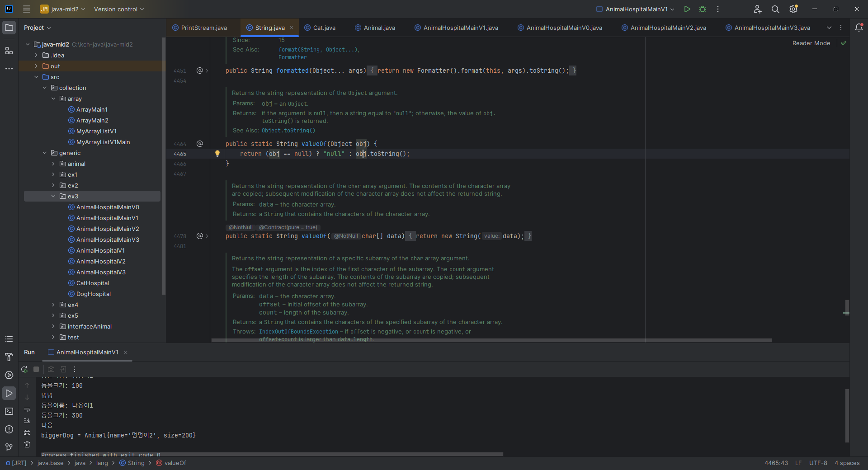The width and height of the screenshot is (868, 470).
Task: Switch to the PrintStream.java tab
Action: [199, 28]
